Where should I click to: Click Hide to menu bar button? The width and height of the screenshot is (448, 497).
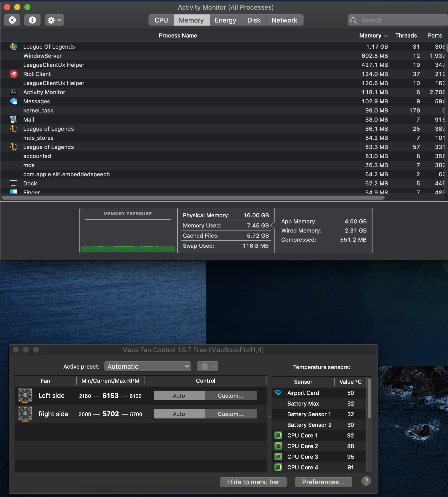pyautogui.click(x=253, y=482)
